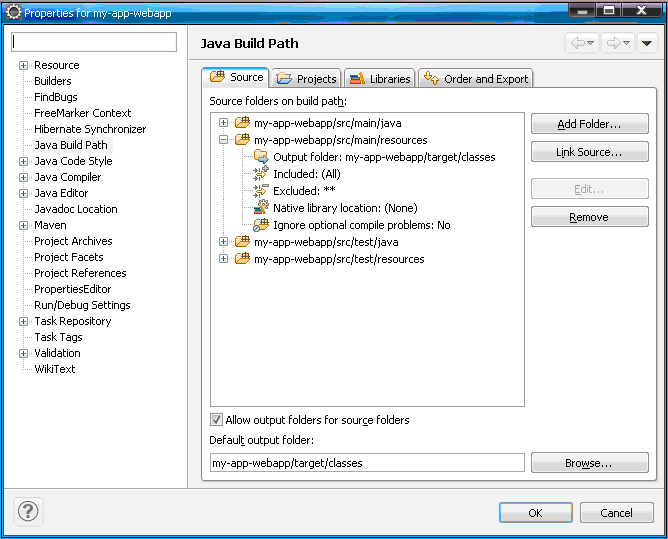This screenshot has width=668, height=539.
Task: Click the Output folder icon
Action: click(261, 157)
